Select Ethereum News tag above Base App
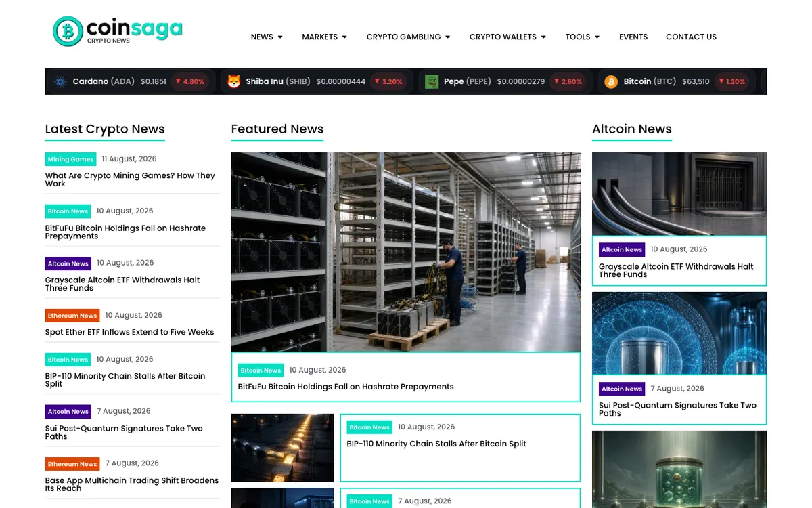This screenshot has width=812, height=508. tap(72, 464)
